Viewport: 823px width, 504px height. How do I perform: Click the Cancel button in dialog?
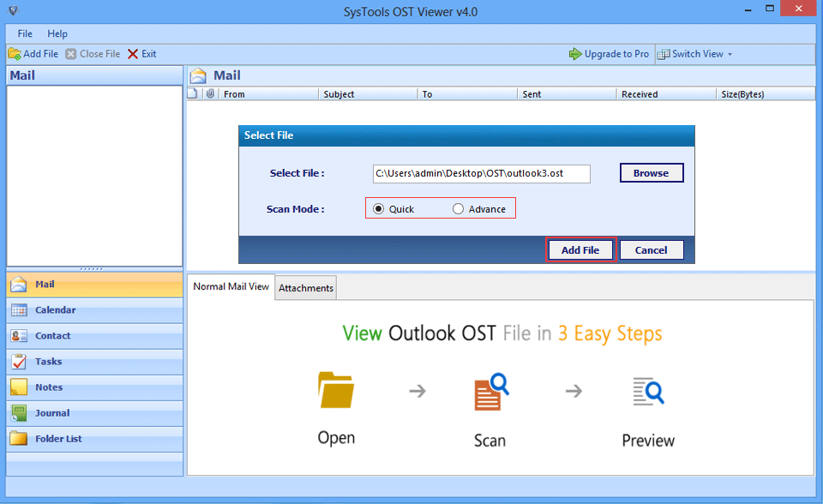(652, 250)
